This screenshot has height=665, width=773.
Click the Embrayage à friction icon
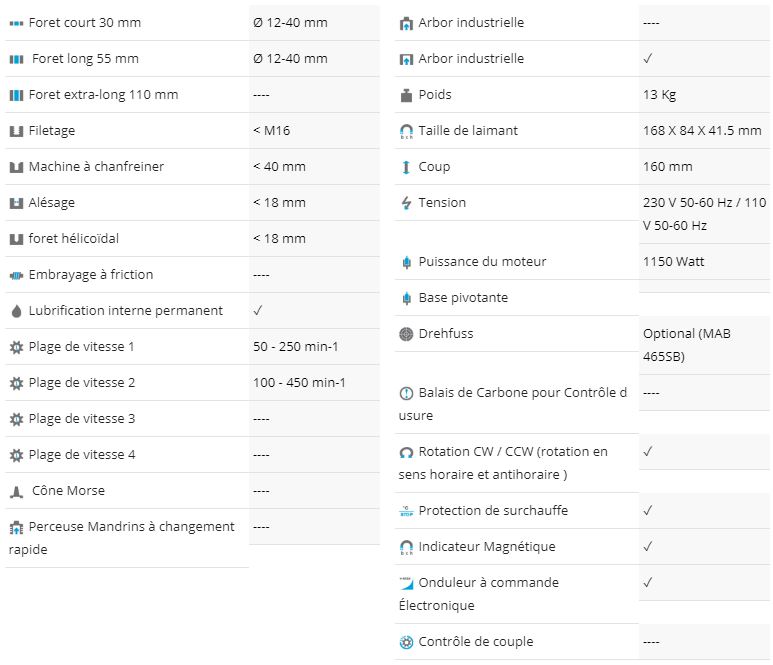tap(16, 275)
